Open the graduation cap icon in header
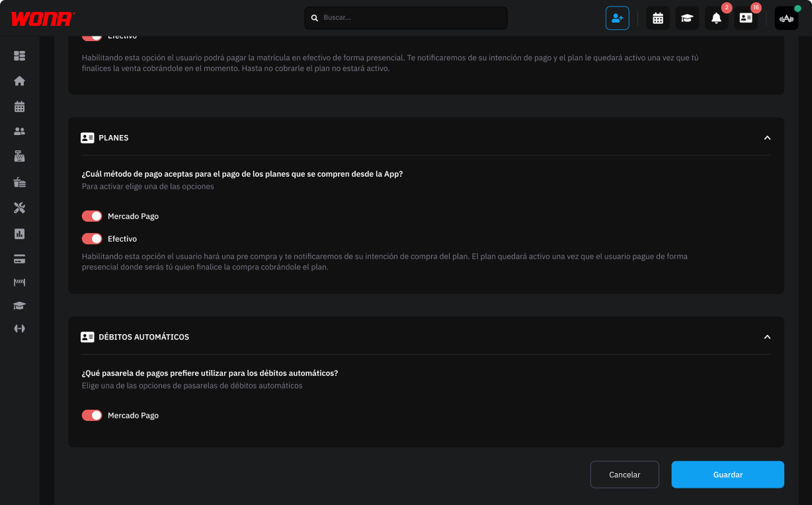 pos(687,18)
